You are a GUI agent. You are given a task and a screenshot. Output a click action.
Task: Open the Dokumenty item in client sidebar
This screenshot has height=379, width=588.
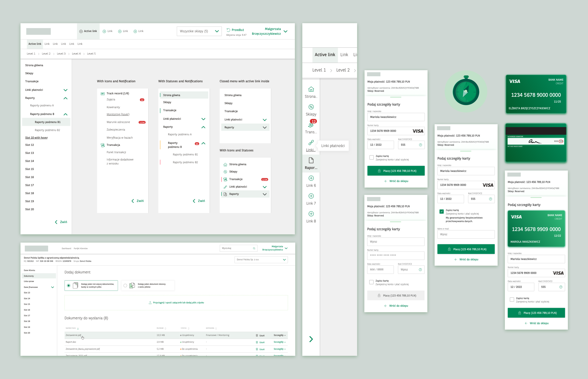pyautogui.click(x=29, y=276)
